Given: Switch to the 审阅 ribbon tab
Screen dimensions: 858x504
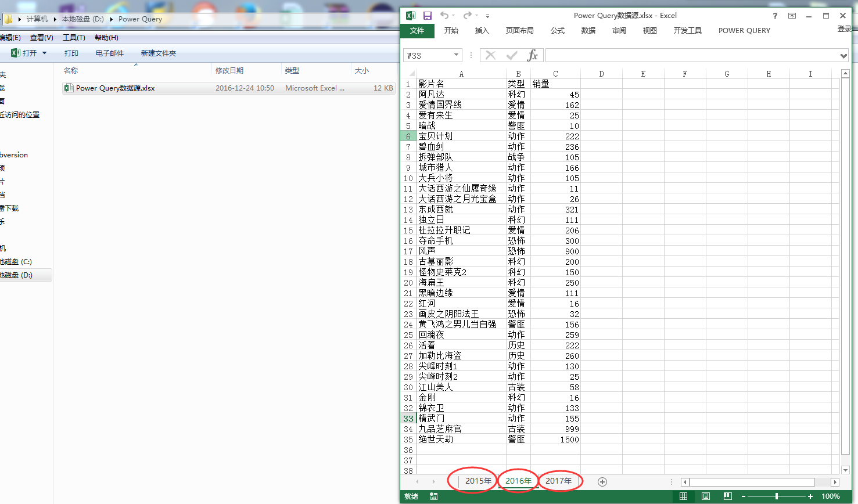Looking at the screenshot, I should 619,31.
